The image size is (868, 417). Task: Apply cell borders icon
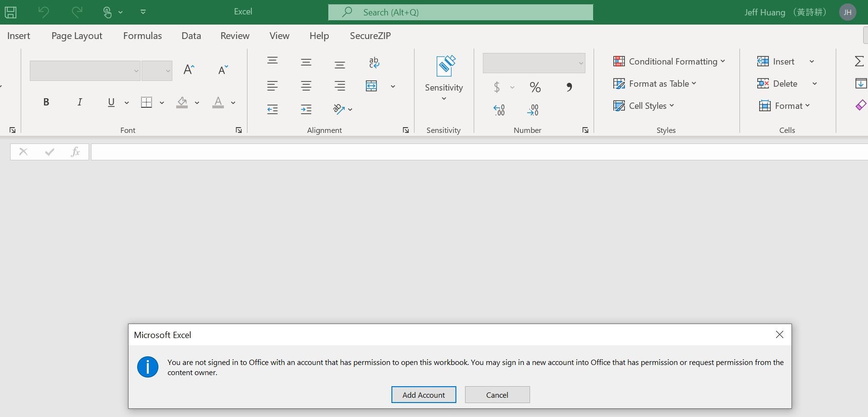coord(146,102)
